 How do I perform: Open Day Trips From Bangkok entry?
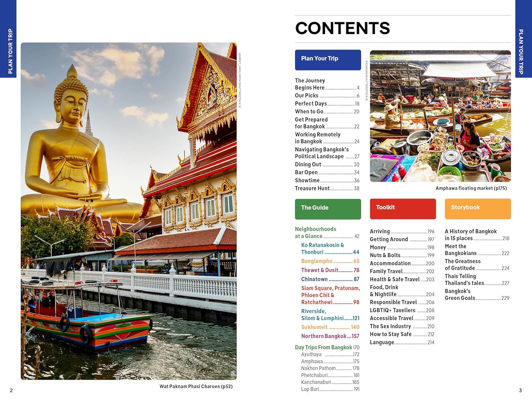click(327, 347)
